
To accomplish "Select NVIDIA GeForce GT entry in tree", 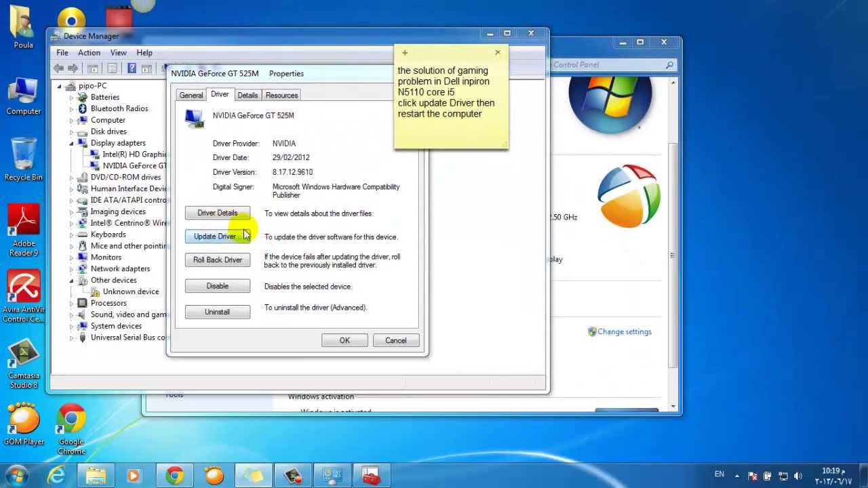I will 134,165.
